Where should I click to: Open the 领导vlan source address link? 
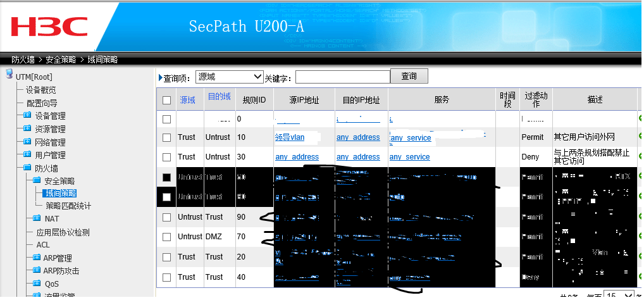click(x=290, y=137)
